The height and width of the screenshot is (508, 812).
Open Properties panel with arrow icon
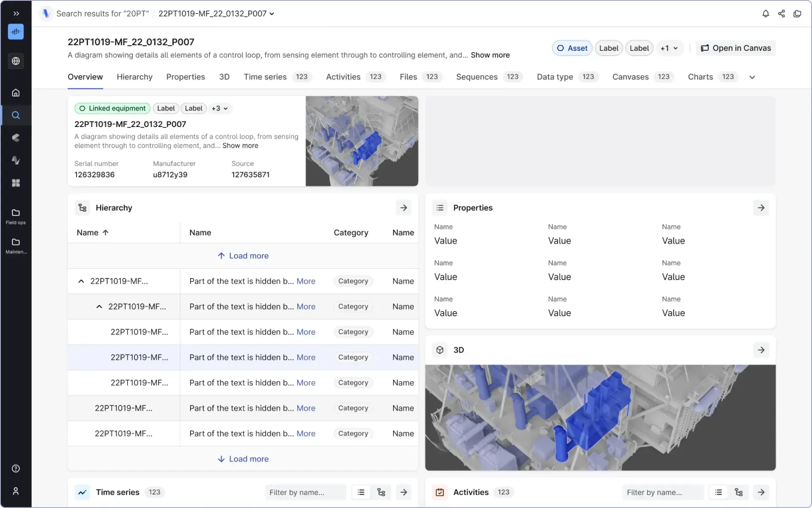[761, 208]
